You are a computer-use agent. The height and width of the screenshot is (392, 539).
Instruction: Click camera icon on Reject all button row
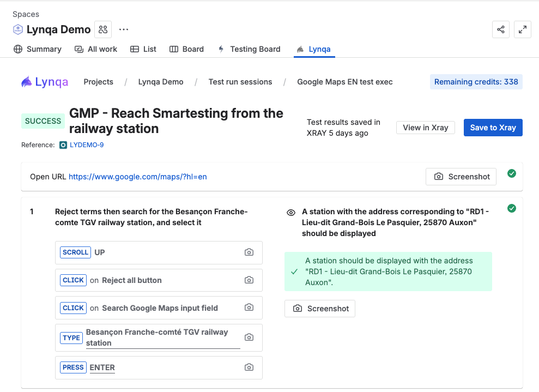pyautogui.click(x=249, y=280)
